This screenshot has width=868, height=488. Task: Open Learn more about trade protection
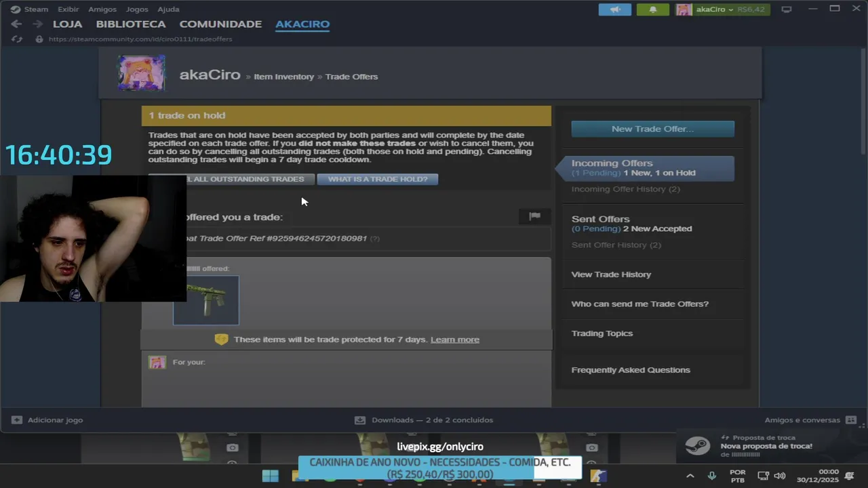pos(455,340)
